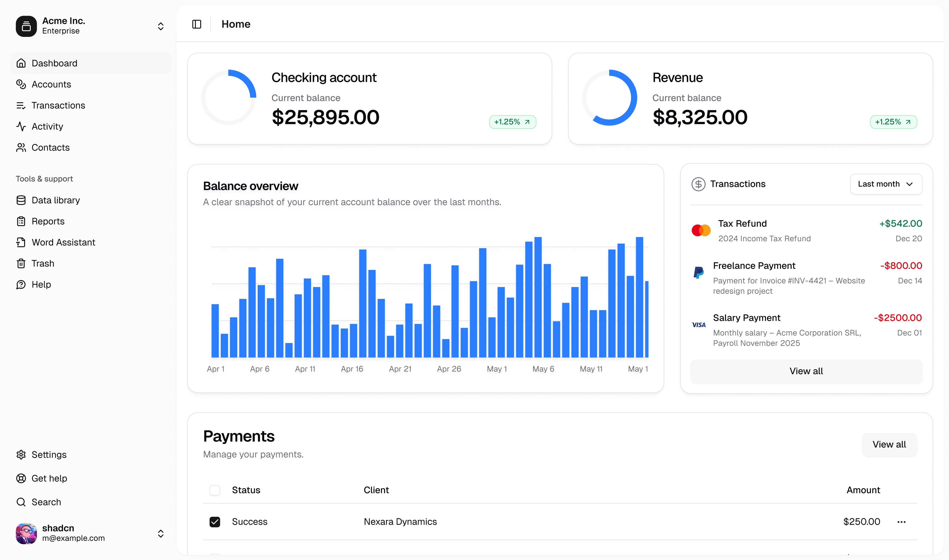
Task: Click the Activity pulse icon
Action: [x=21, y=126]
